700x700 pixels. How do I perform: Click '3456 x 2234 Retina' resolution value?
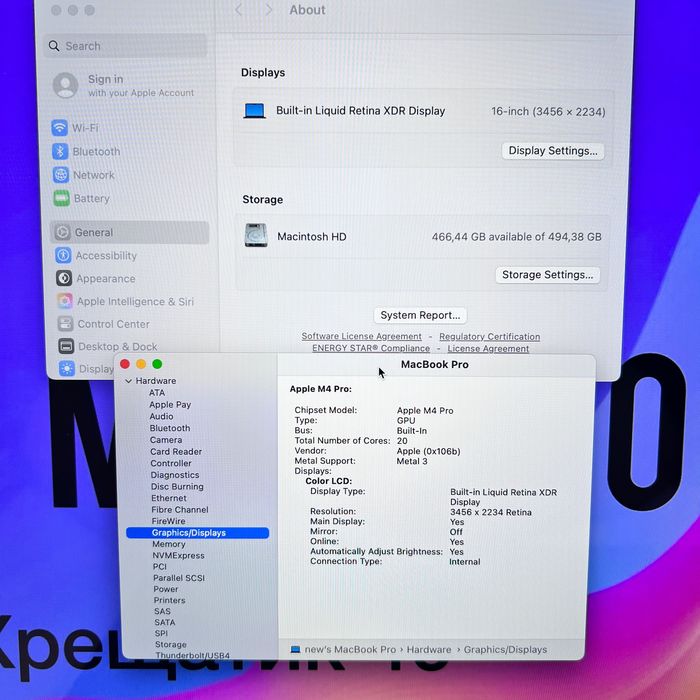[491, 512]
